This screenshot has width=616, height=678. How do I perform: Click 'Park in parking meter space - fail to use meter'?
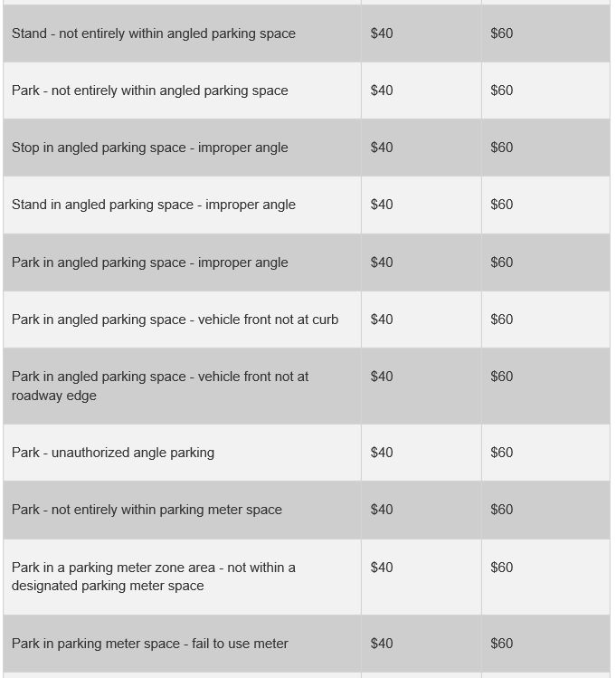tap(149, 644)
